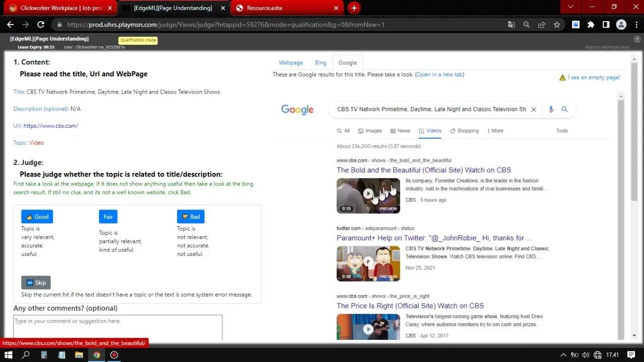Go back to the previous page

click(x=10, y=24)
